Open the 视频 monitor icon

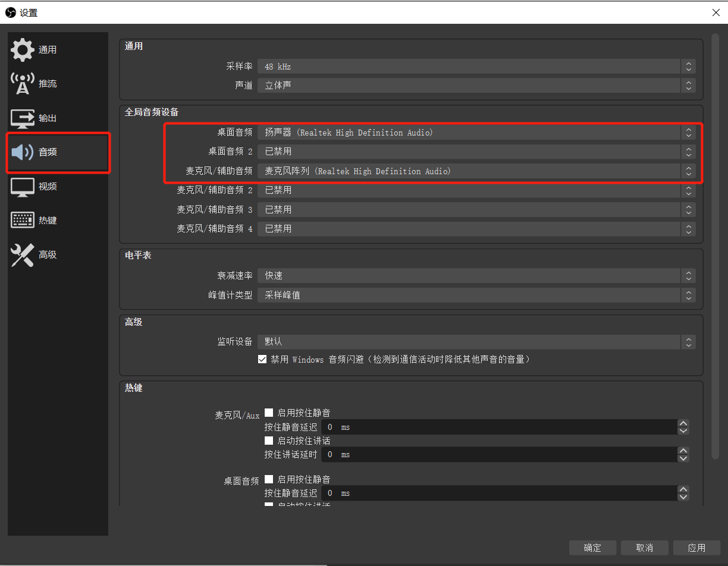click(23, 186)
